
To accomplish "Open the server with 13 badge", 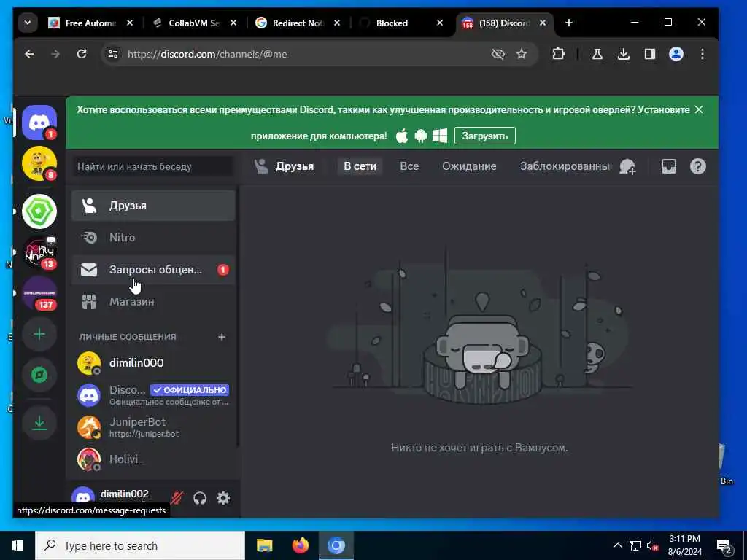I will (x=39, y=252).
